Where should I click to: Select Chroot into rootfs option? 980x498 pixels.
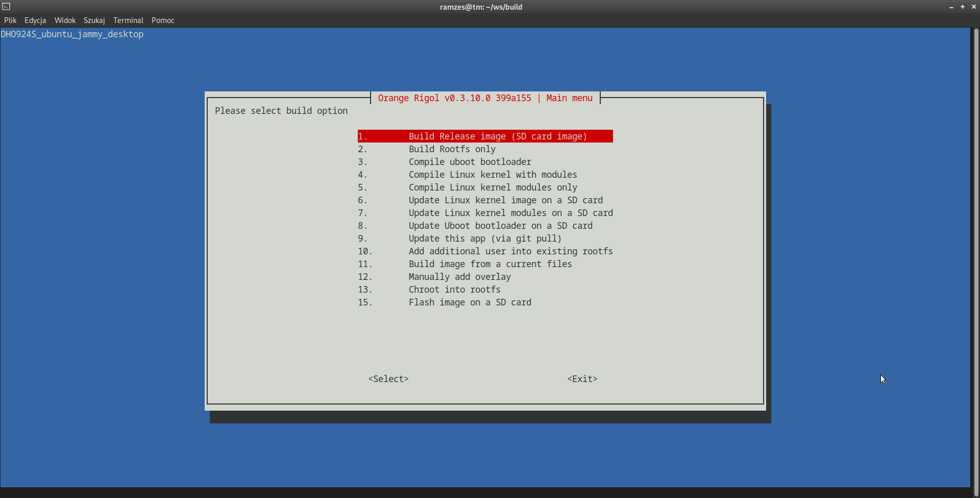[485, 290]
